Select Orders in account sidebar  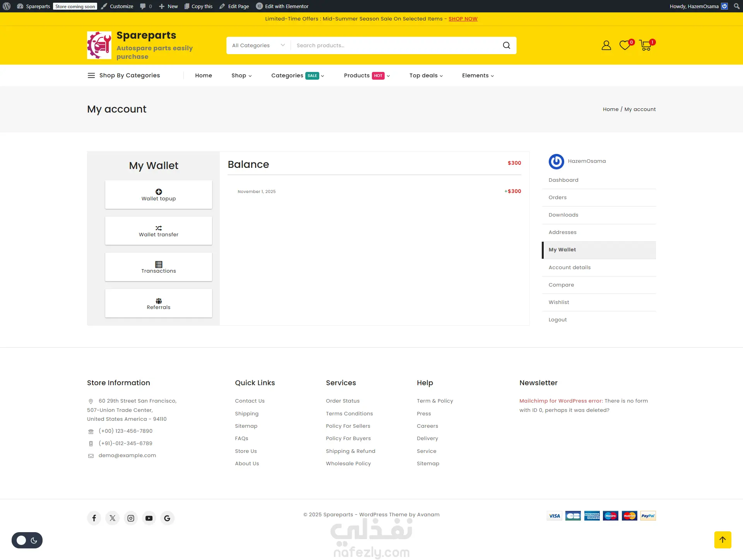pos(557,197)
